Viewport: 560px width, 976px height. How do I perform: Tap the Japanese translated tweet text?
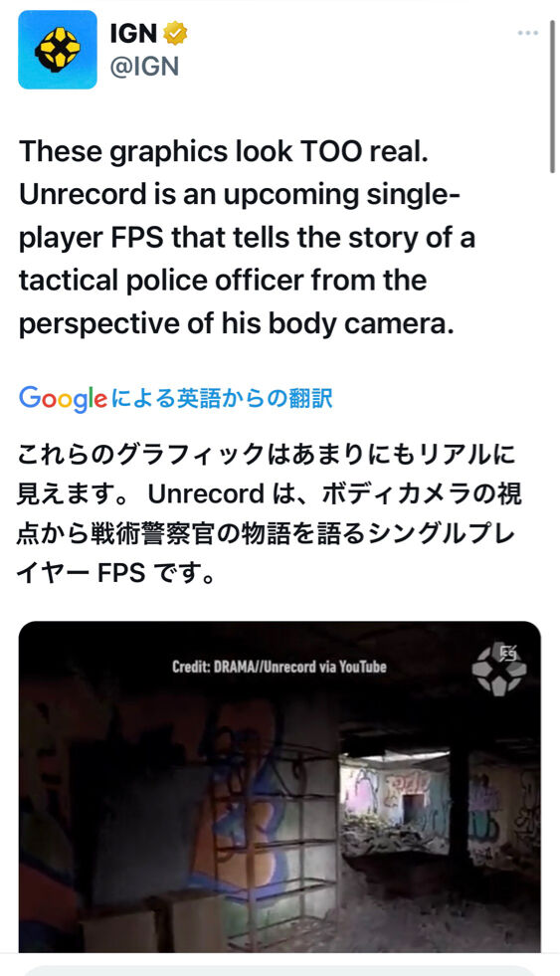269,513
